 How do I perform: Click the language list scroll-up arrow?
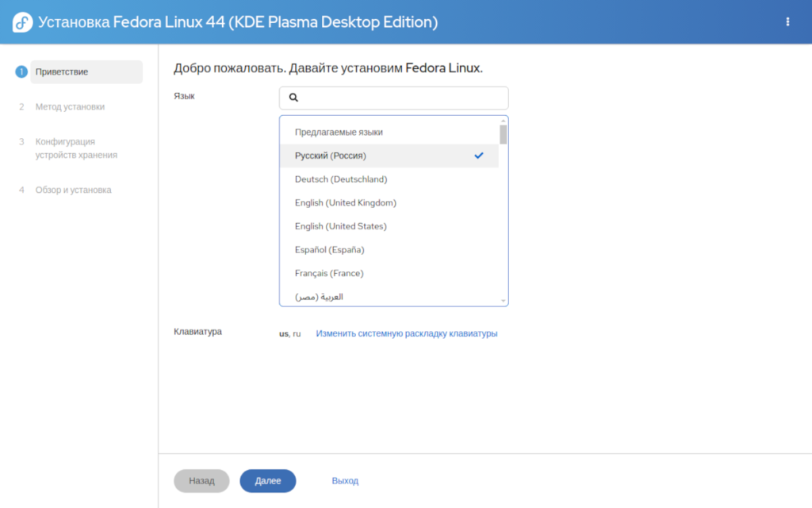tap(504, 121)
